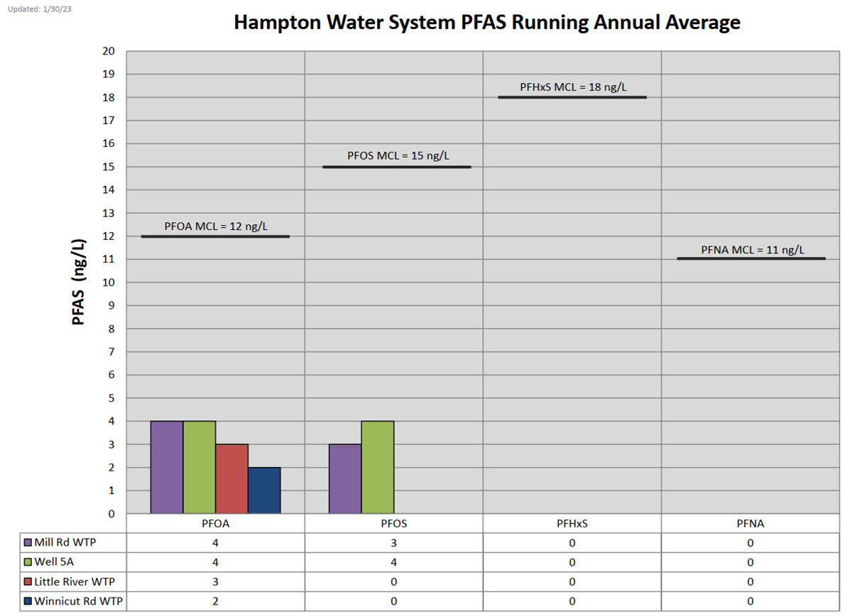
Task: Select the Winnicut Rd WTP legend marker
Action: pos(27,600)
